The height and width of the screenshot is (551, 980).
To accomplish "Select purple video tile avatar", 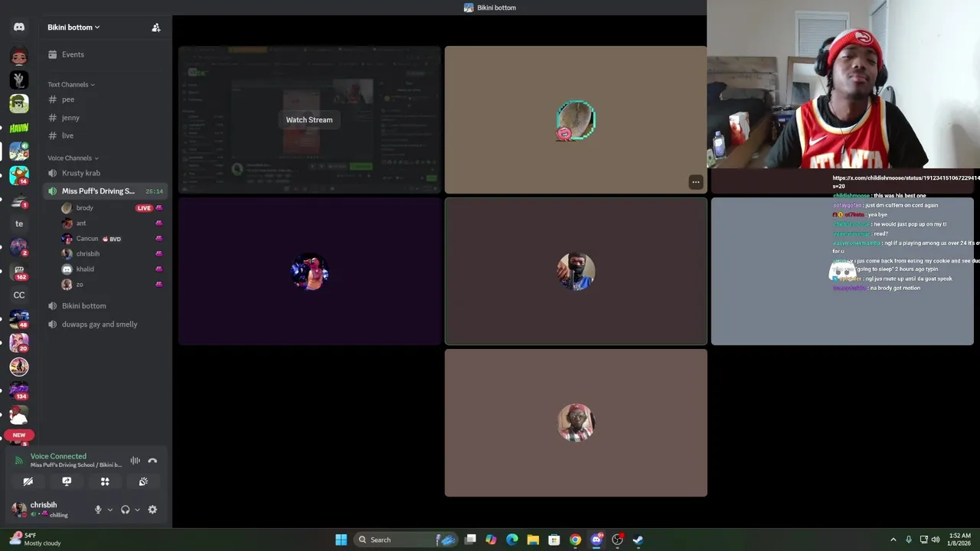I will point(310,272).
